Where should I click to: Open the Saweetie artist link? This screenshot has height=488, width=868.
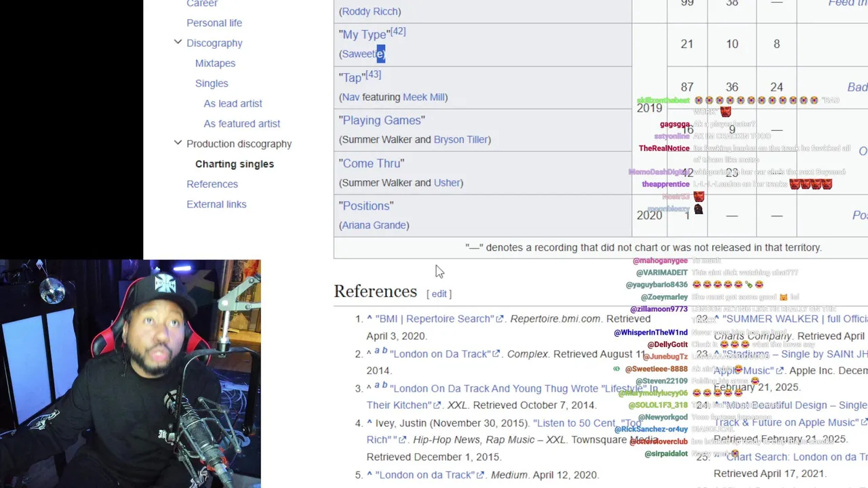point(363,54)
